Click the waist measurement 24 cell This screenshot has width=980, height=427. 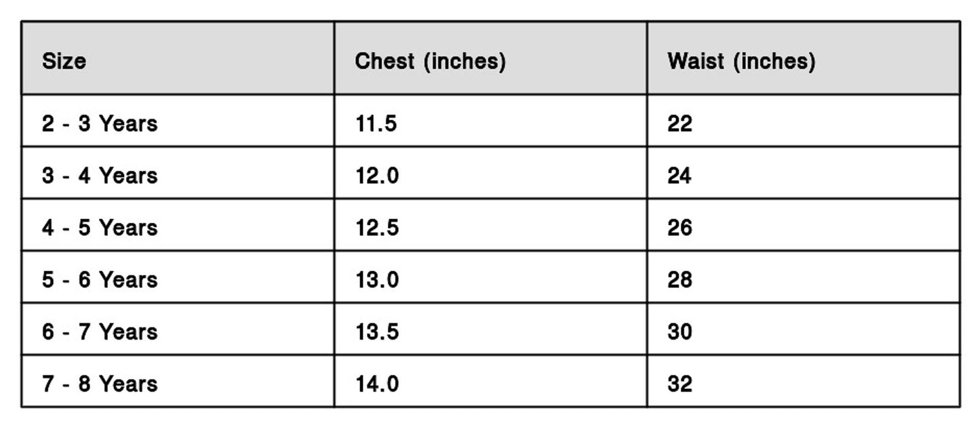point(680,176)
